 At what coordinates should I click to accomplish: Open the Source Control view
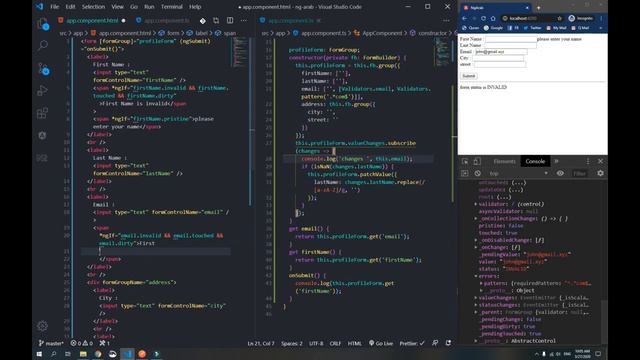(42, 68)
